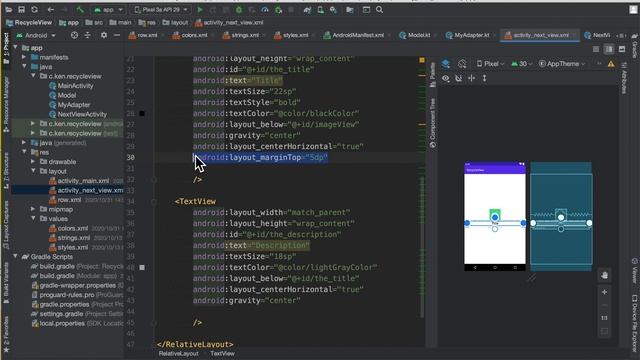Toggle Autoconnect magnet icon
The height and width of the screenshot is (360, 640).
click(458, 78)
